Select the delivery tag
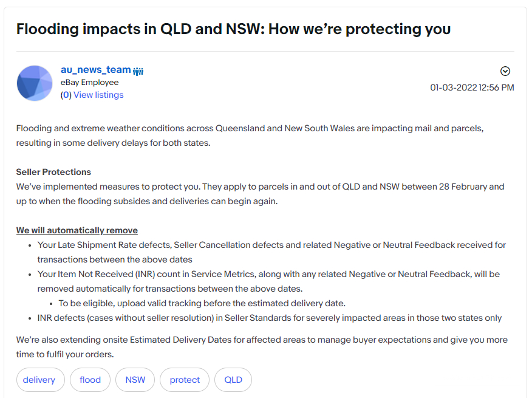532x398 pixels. (39, 380)
